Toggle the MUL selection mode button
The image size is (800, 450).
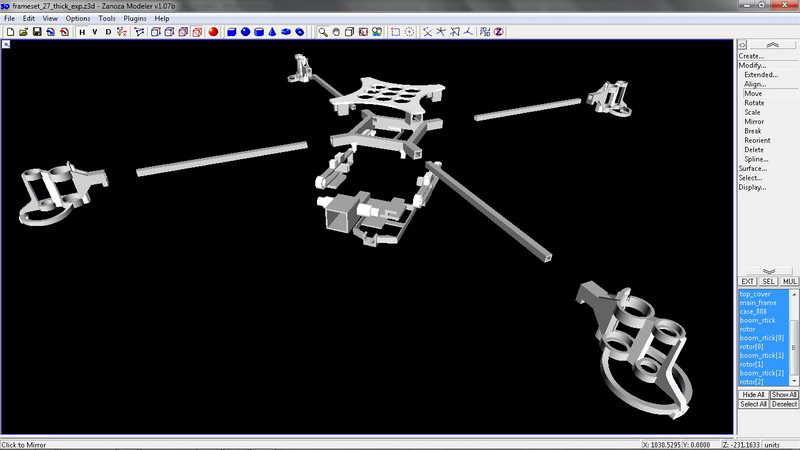coord(790,282)
